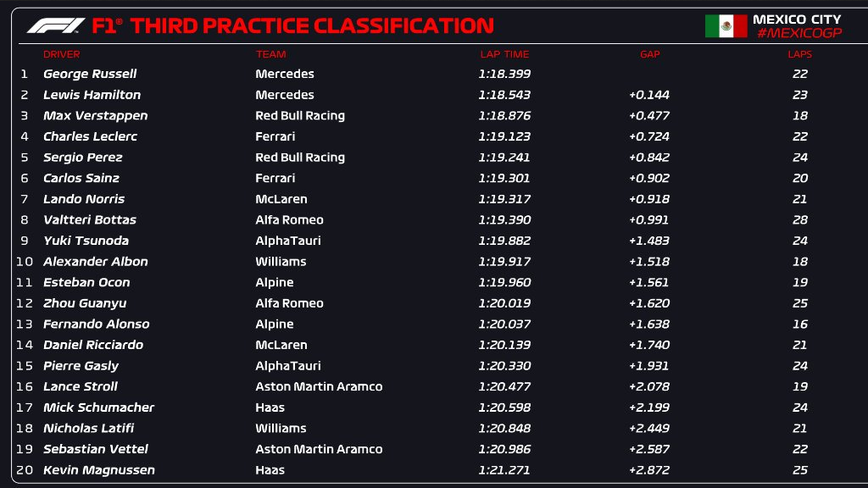Click the Mexico City label
This screenshot has height=488, width=868.
click(x=797, y=19)
